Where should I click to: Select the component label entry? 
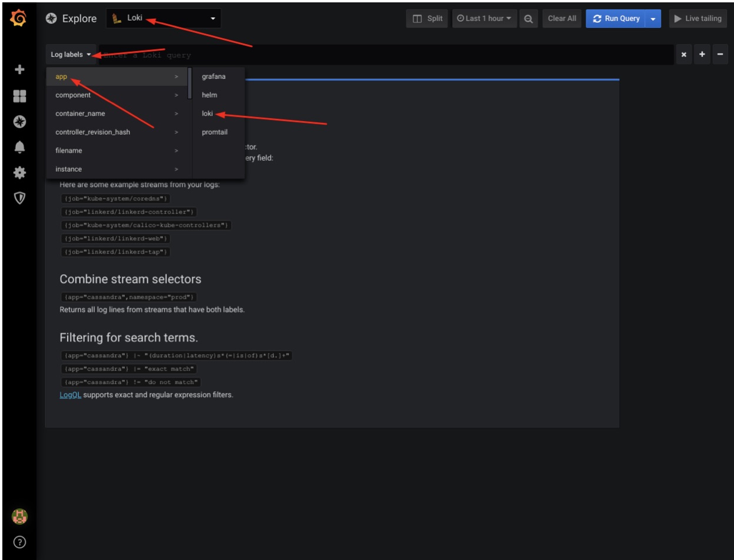tap(117, 95)
